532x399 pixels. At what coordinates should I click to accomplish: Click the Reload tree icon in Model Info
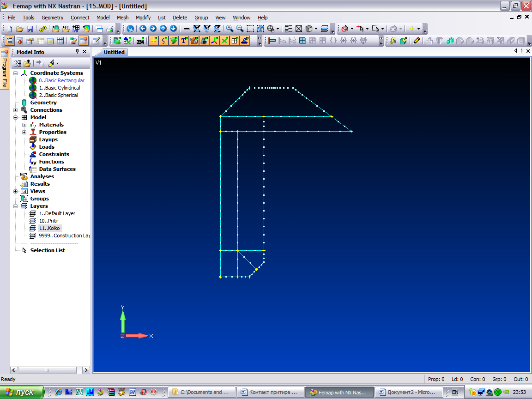[x=17, y=63]
